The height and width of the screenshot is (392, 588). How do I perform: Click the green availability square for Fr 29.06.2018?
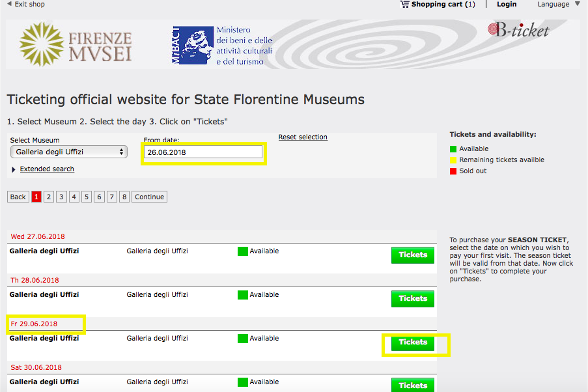pos(243,339)
